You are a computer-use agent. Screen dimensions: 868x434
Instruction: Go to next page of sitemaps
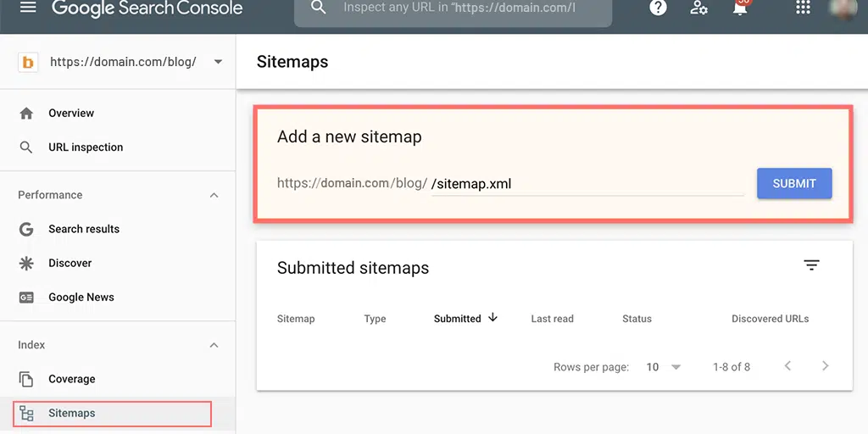tap(826, 365)
